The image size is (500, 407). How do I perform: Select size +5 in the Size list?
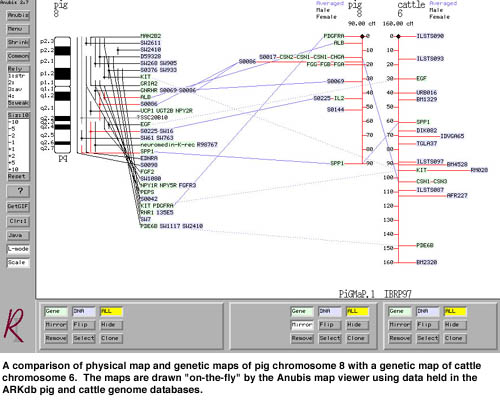tap(18, 163)
